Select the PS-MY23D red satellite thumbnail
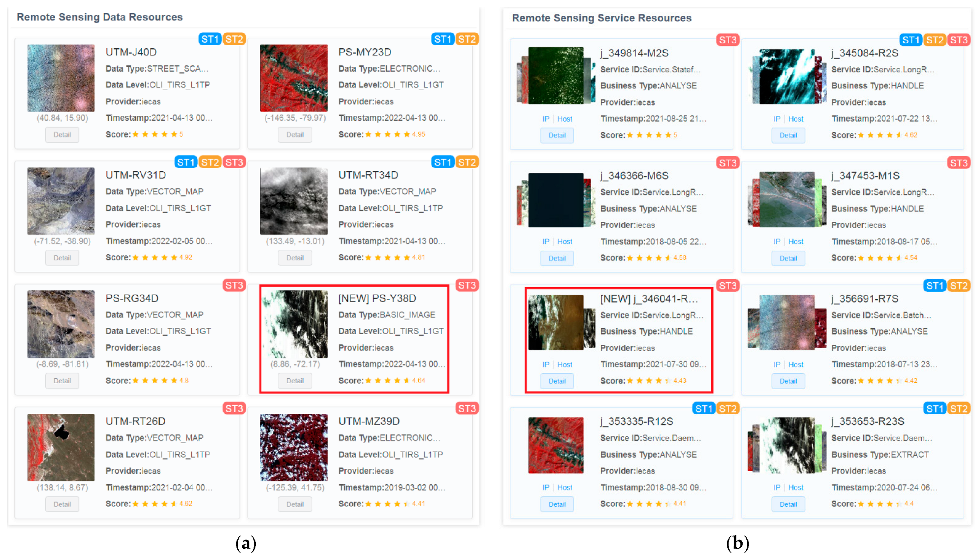This screenshot has width=980, height=559. coord(294,78)
